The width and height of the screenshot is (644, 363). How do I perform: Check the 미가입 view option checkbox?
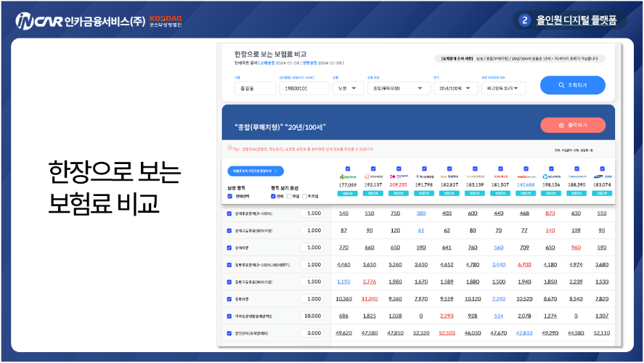click(x=304, y=196)
